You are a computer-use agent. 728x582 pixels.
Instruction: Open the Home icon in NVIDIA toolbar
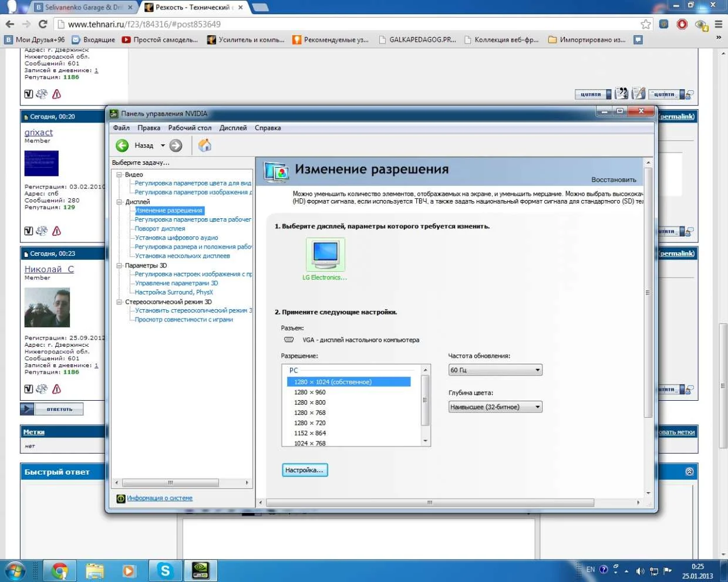point(204,145)
